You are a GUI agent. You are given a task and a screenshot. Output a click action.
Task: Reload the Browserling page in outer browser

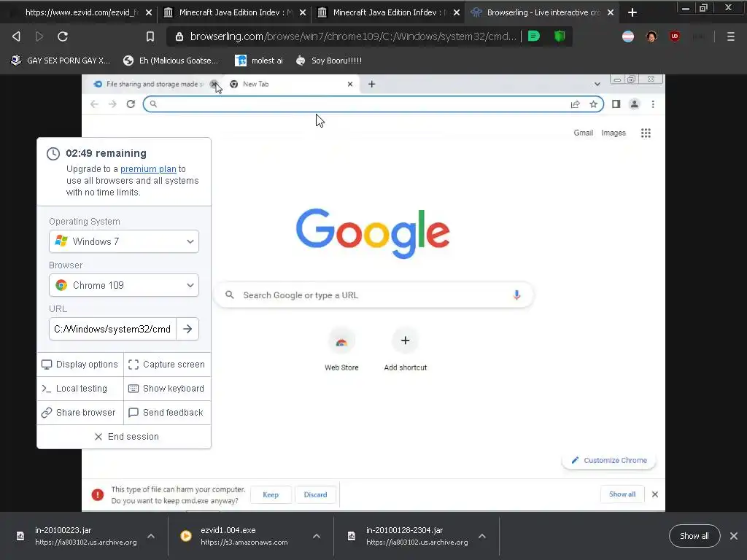coord(63,36)
